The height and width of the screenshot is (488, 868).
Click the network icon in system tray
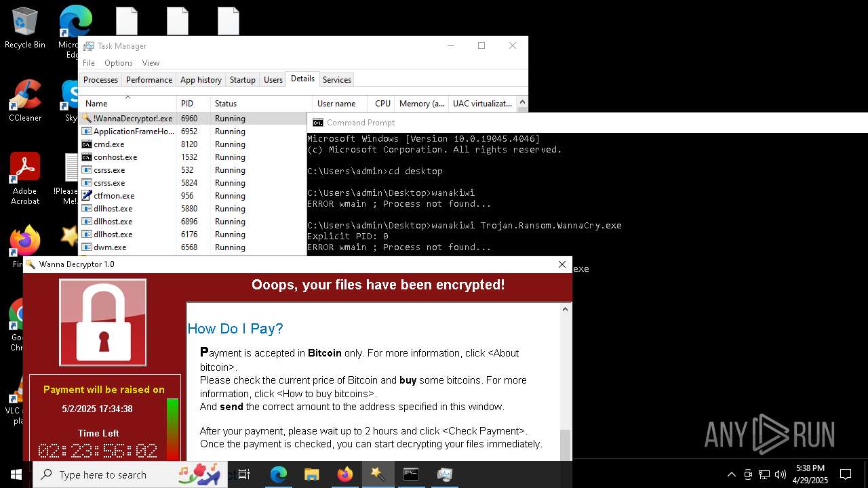tap(764, 474)
